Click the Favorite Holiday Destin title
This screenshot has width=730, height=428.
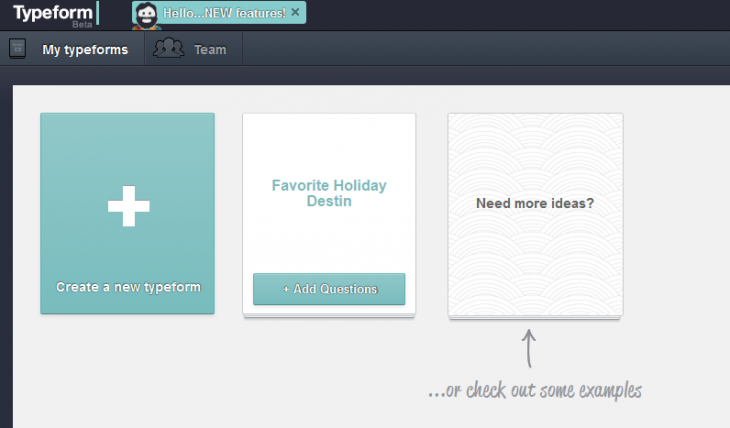(329, 193)
